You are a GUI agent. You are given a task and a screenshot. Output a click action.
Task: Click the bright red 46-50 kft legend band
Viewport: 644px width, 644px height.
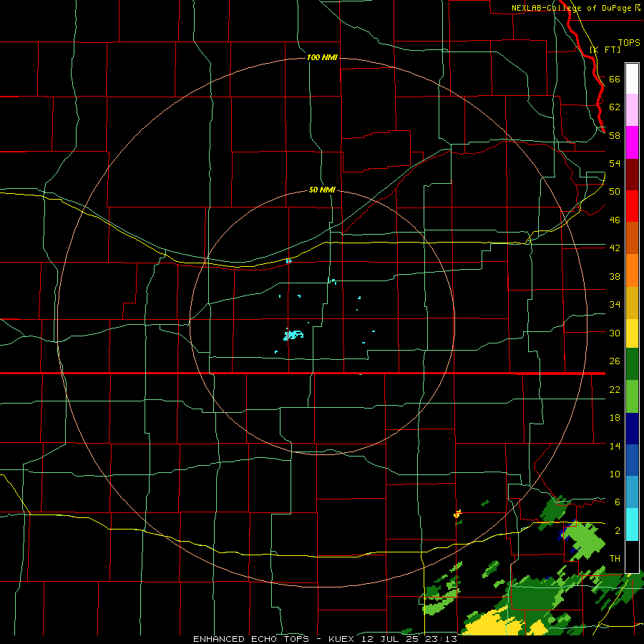(x=632, y=206)
